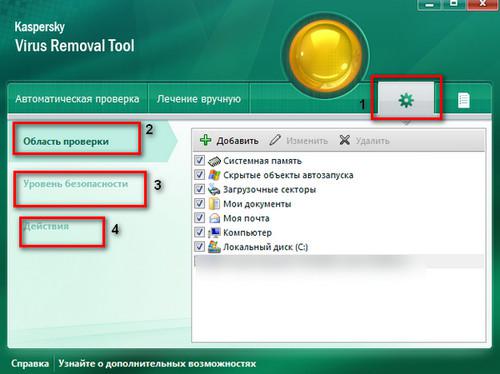The height and width of the screenshot is (374, 500).
Task: Select the Скрытые объекты автозапуска row text
Action: pos(288,175)
